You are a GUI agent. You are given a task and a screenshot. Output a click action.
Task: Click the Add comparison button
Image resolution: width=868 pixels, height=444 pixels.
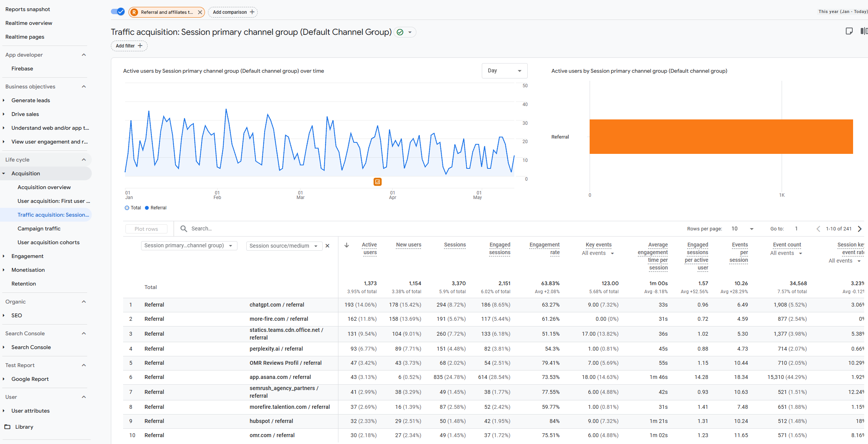(x=233, y=12)
